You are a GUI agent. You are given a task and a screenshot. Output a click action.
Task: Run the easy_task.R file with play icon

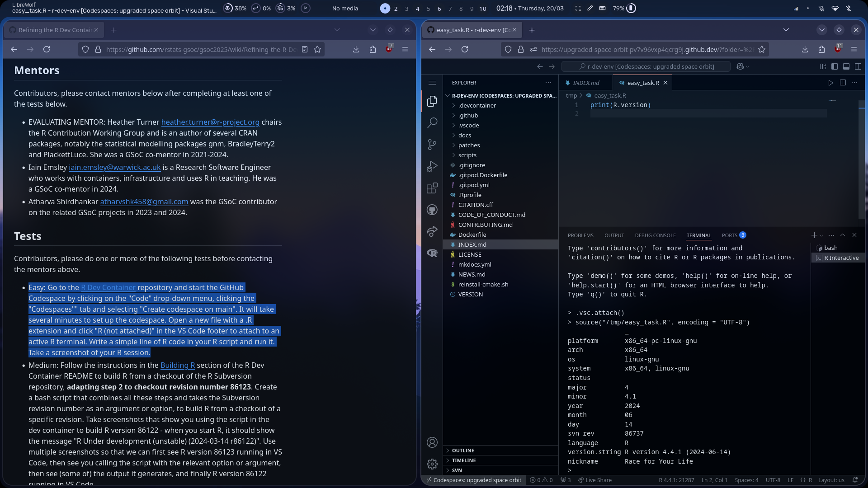[x=830, y=83]
